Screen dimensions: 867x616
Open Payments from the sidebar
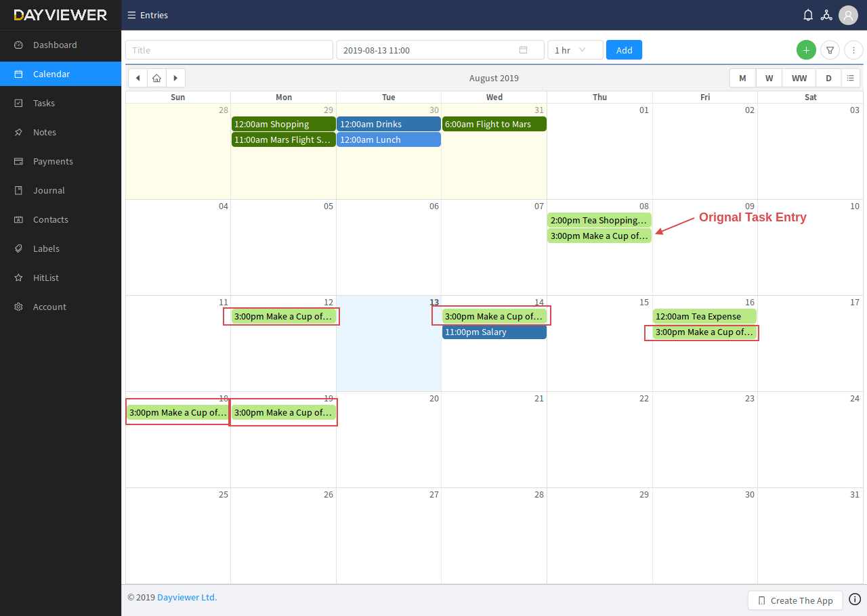(60, 161)
